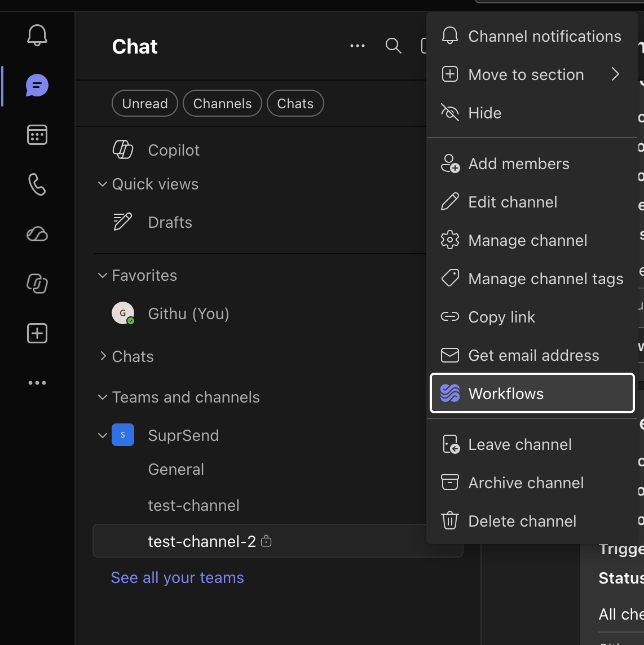Open the OneDrive cloud icon

point(37,234)
